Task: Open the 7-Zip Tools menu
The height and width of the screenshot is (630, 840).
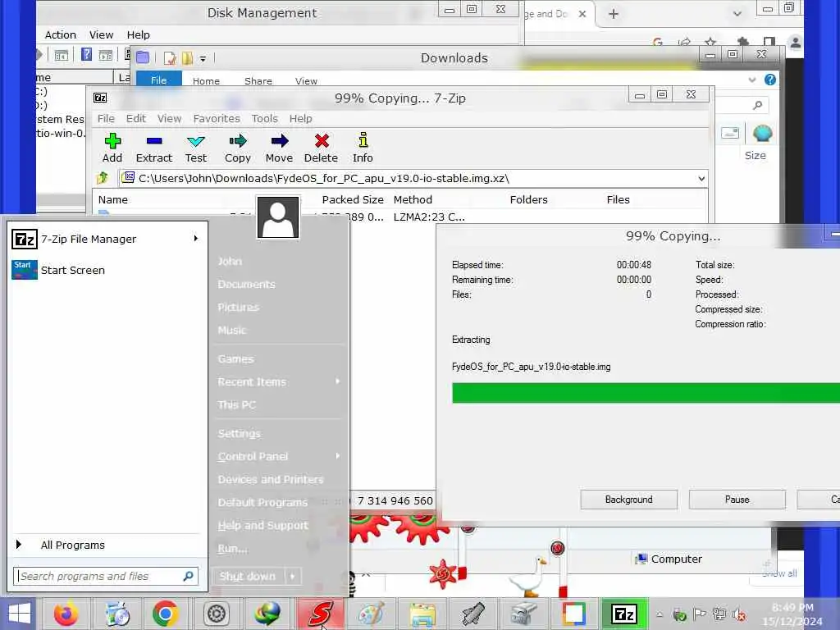Action: (x=265, y=118)
